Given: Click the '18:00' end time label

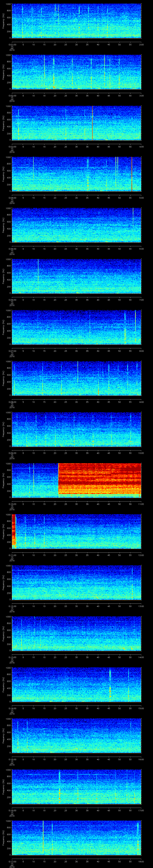Looking at the screenshot, I should coord(141,862).
